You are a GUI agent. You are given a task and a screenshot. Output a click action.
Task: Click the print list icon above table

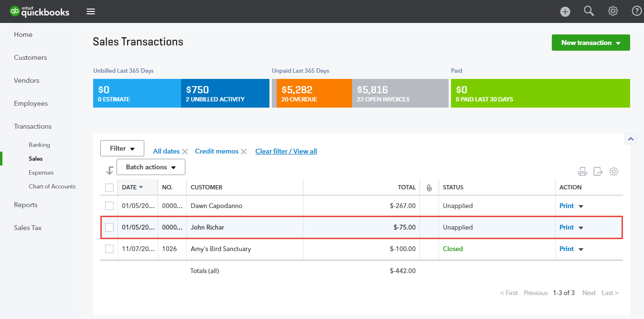click(x=582, y=171)
